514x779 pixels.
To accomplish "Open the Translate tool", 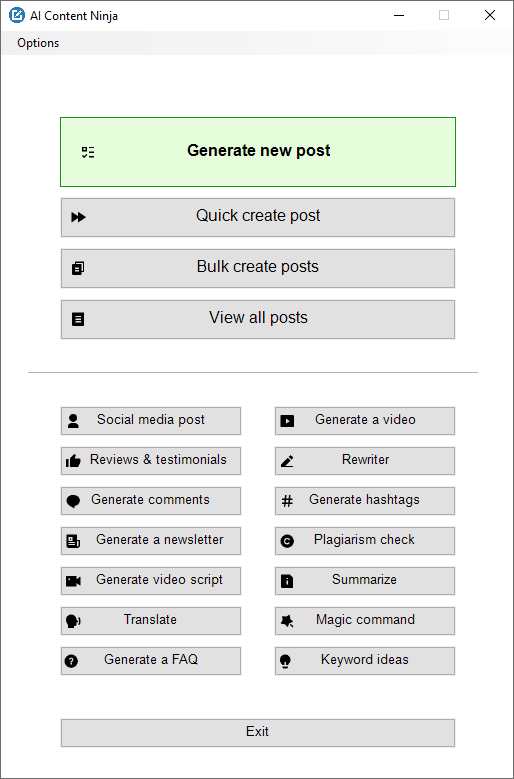I will [x=151, y=621].
